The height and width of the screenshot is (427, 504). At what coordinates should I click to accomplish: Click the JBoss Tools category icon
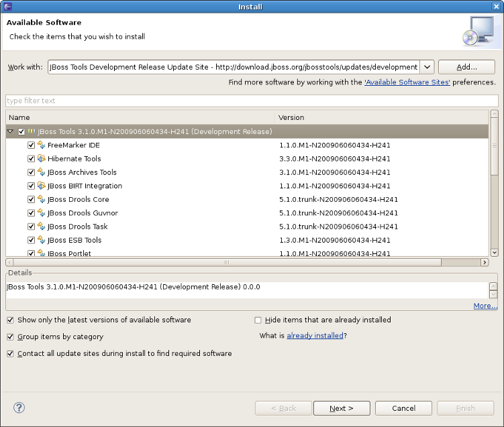pyautogui.click(x=31, y=131)
